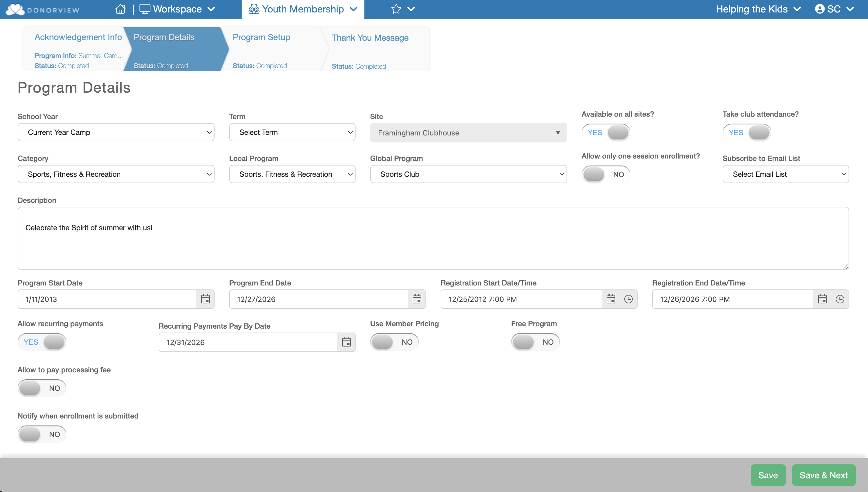Open Registration Start Date calendar icon
This screenshot has width=868, height=492.
point(611,299)
